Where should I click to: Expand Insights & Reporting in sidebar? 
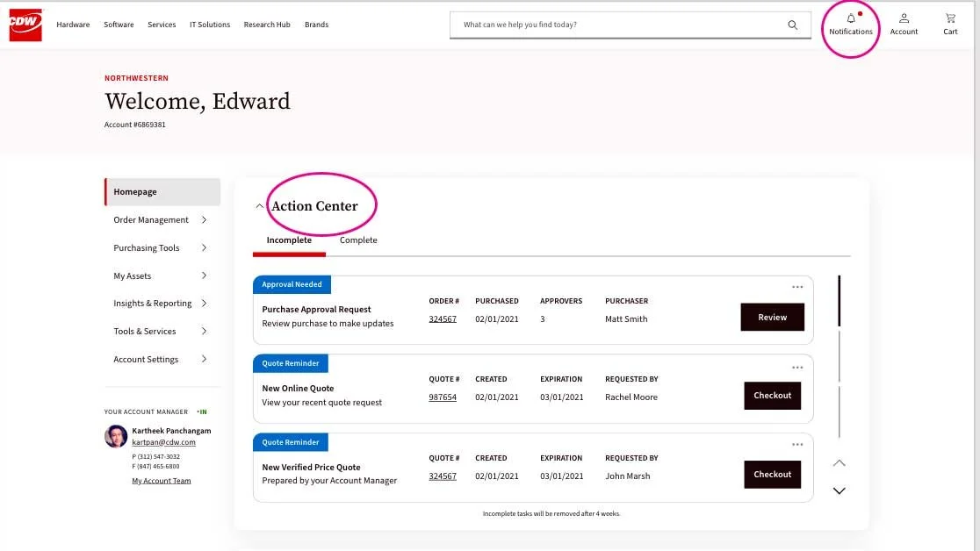point(205,304)
